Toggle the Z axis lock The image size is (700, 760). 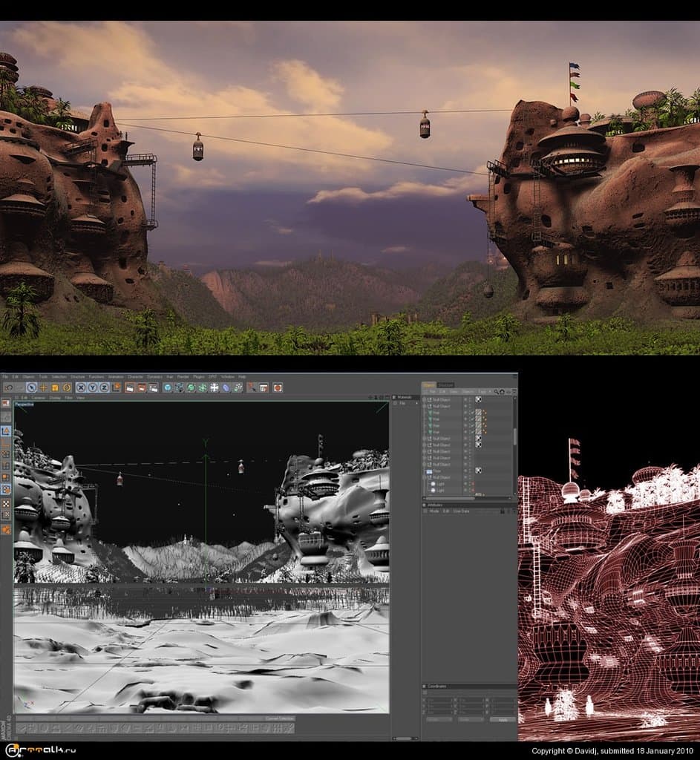105,387
